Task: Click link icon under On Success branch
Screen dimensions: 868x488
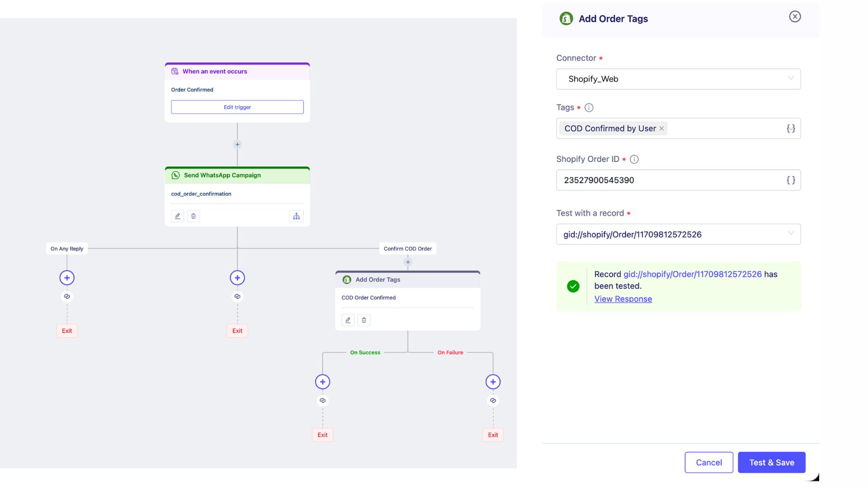Action: click(322, 400)
